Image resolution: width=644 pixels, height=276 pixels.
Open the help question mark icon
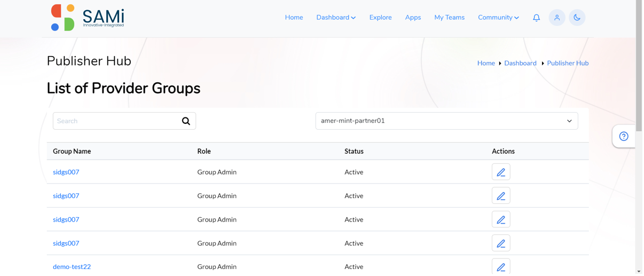[623, 136]
